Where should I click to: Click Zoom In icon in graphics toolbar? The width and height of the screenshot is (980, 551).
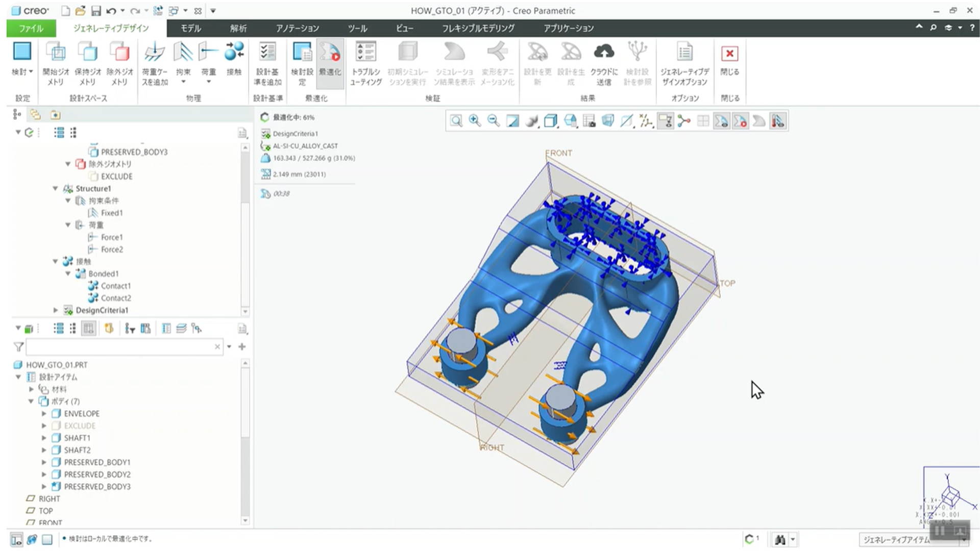(x=474, y=121)
